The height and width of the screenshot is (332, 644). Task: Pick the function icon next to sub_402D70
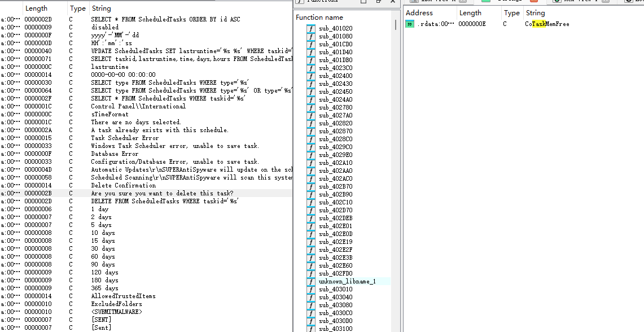coord(311,210)
